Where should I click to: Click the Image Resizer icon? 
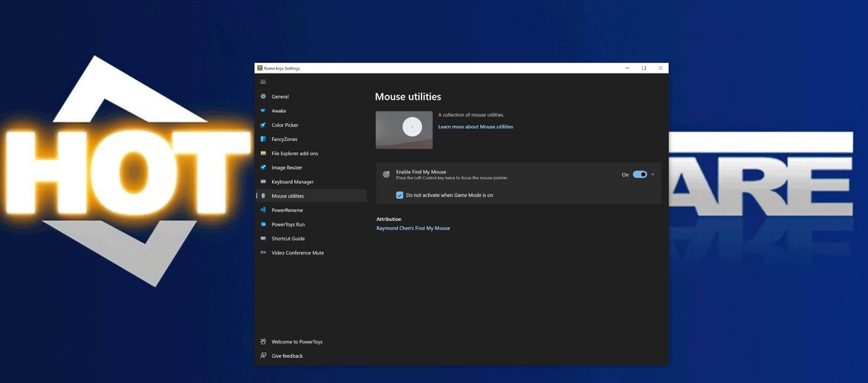point(263,168)
